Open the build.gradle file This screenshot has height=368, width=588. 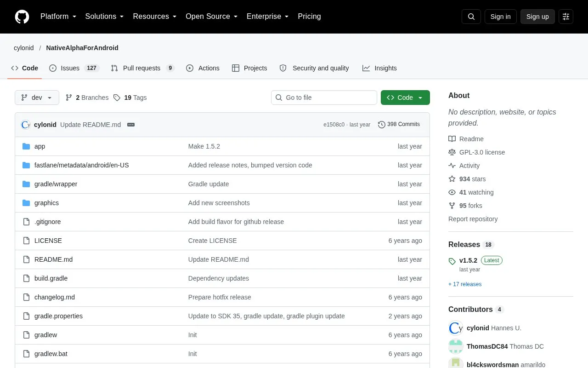pyautogui.click(x=51, y=278)
